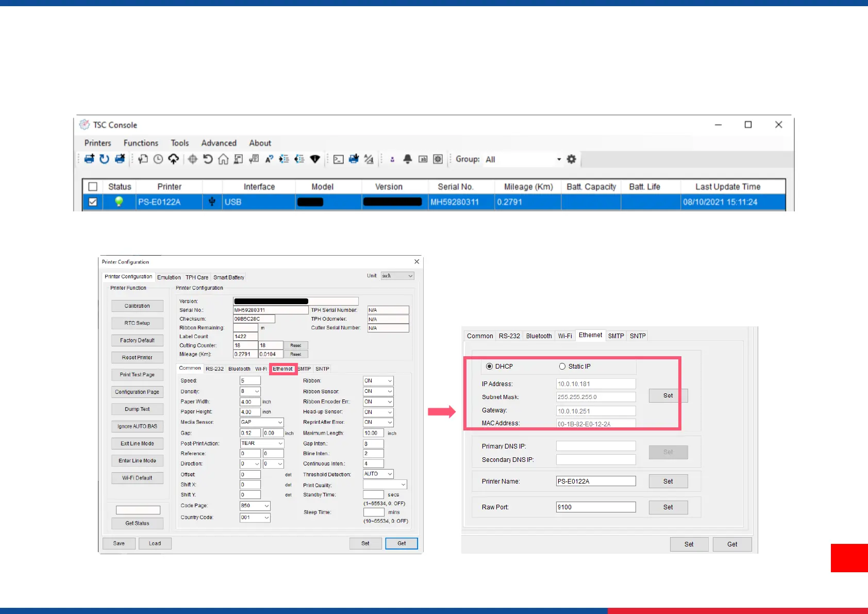Click the USB symbol icon in printer row
Image resolution: width=868 pixels, height=614 pixels.
coord(212,202)
